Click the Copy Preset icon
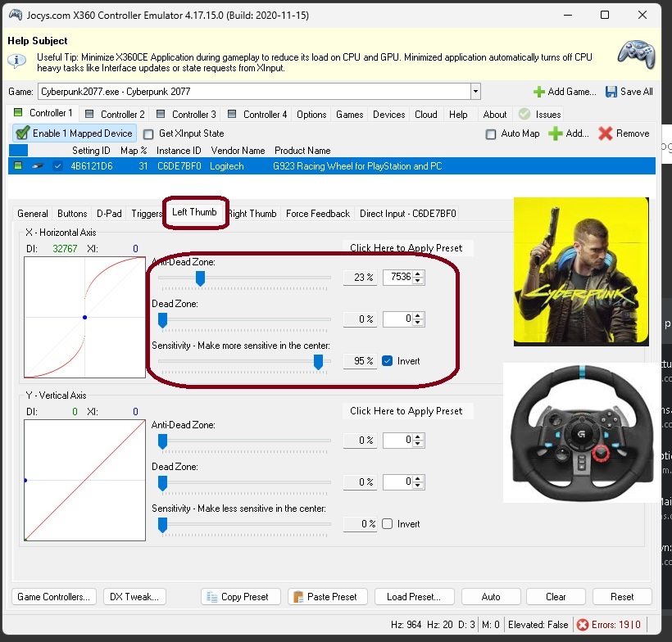The width and height of the screenshot is (672, 642). (212, 597)
